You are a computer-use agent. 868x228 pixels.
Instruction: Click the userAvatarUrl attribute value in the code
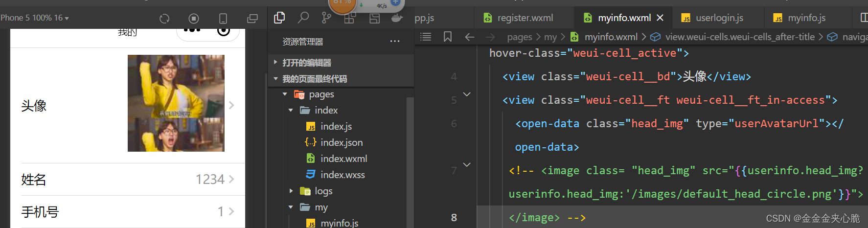(x=777, y=124)
